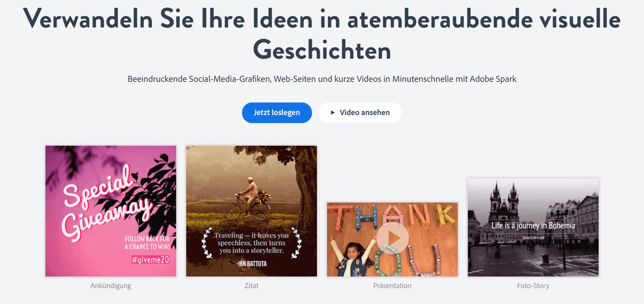Click the Ankündigung caption label
The width and height of the screenshot is (644, 304).
[x=111, y=286]
